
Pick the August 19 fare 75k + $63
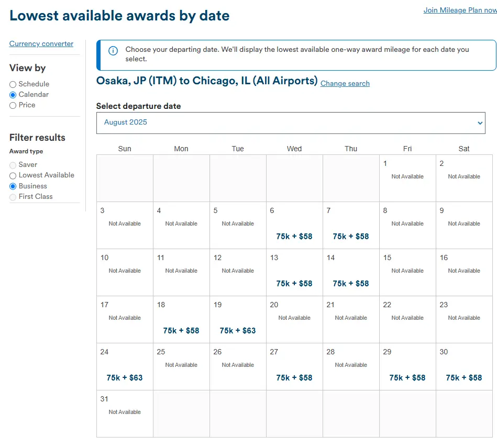click(238, 330)
